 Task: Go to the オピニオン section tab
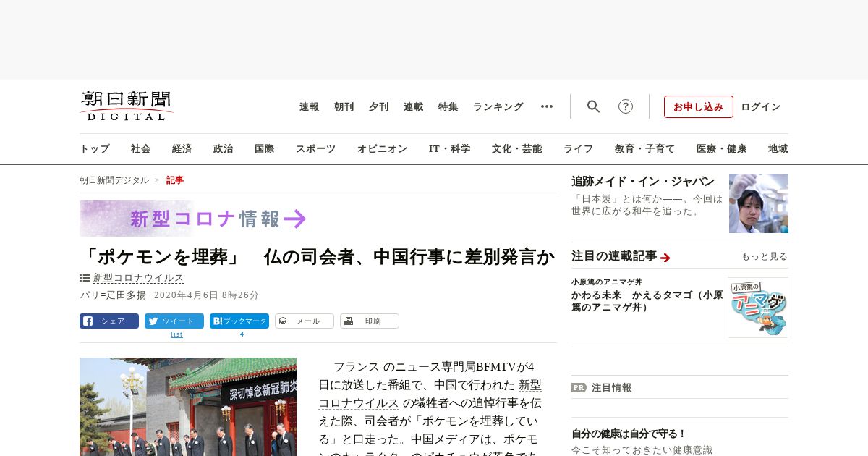[x=382, y=148]
